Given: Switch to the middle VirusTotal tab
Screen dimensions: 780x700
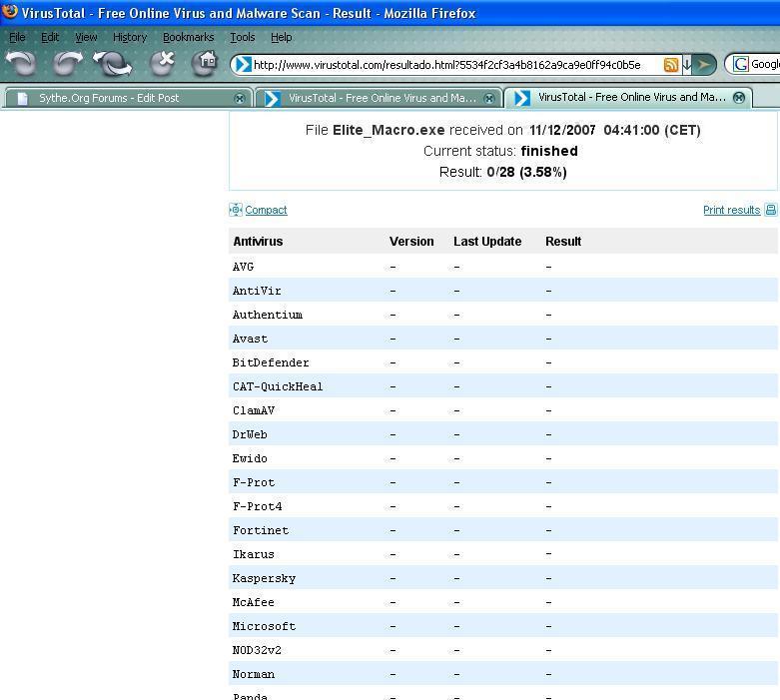Looking at the screenshot, I should tap(380, 98).
